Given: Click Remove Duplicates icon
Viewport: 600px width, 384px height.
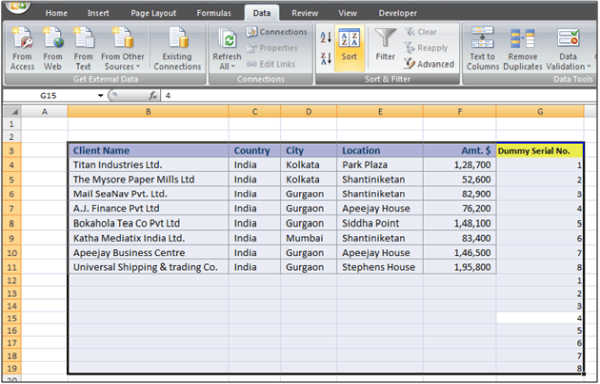Looking at the screenshot, I should pos(522,49).
